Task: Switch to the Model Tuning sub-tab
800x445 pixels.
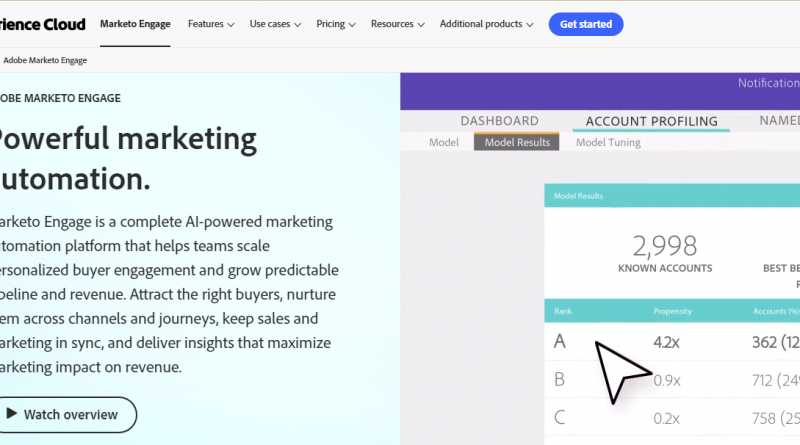Action: [x=608, y=142]
